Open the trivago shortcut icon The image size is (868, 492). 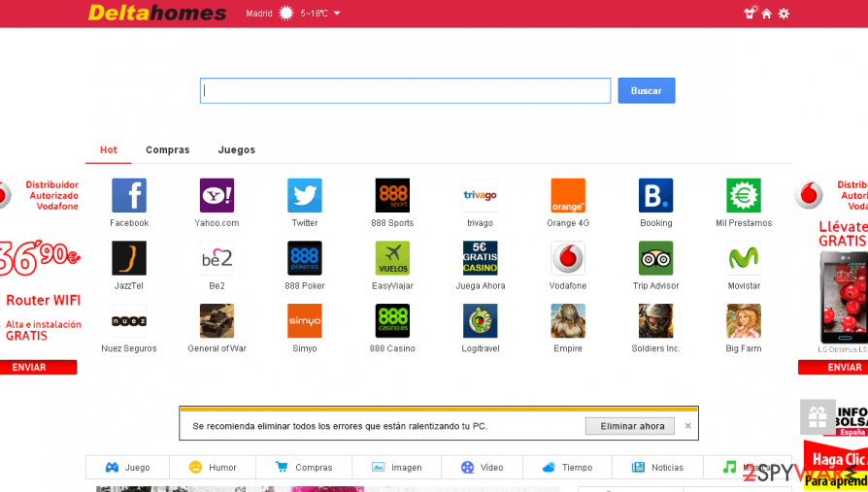pos(480,195)
